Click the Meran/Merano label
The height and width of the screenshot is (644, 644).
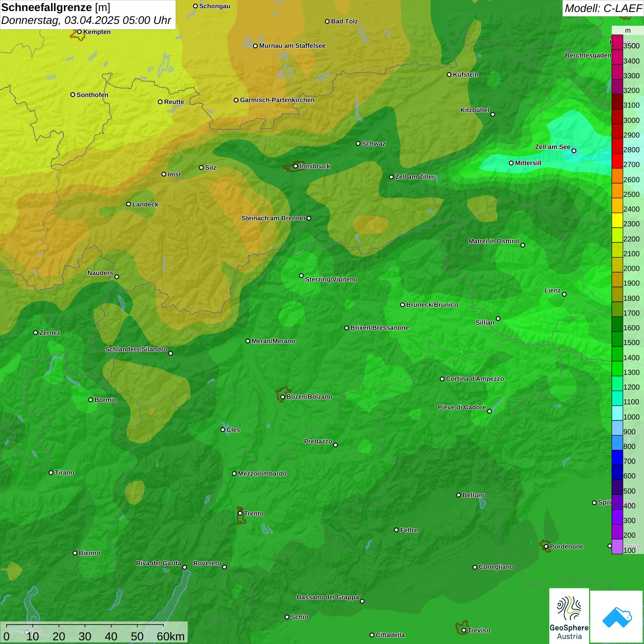pos(274,341)
